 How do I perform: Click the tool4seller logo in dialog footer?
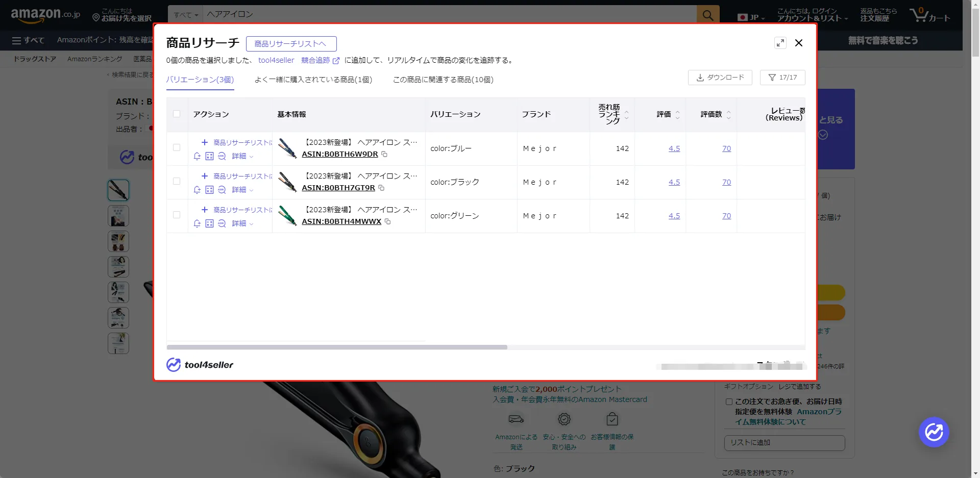(200, 365)
